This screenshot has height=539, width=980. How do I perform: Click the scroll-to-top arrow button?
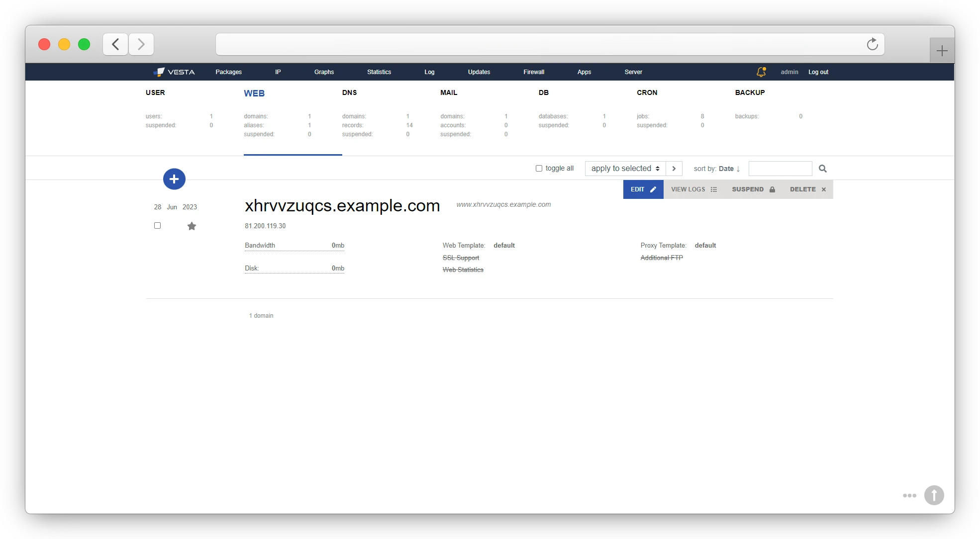[934, 495]
